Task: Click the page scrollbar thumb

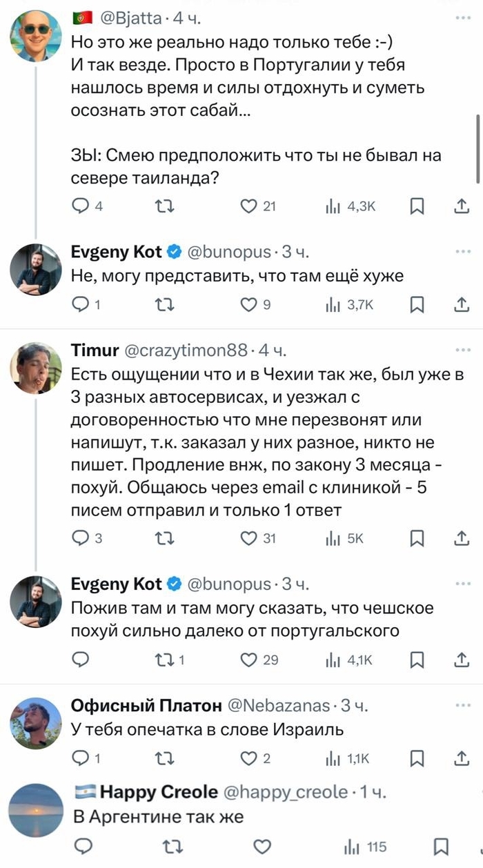Action: [477, 148]
